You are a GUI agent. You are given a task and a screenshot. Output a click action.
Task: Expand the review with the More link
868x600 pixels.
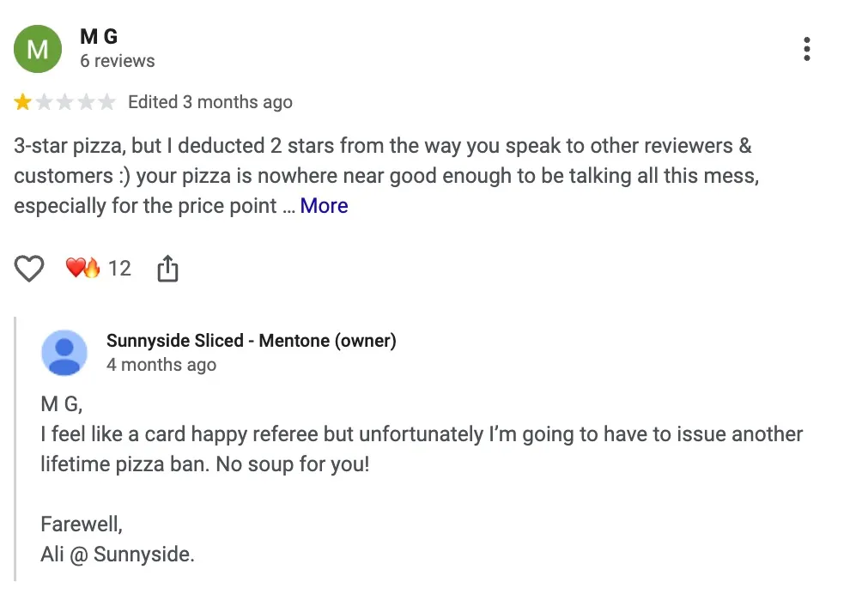tap(324, 205)
